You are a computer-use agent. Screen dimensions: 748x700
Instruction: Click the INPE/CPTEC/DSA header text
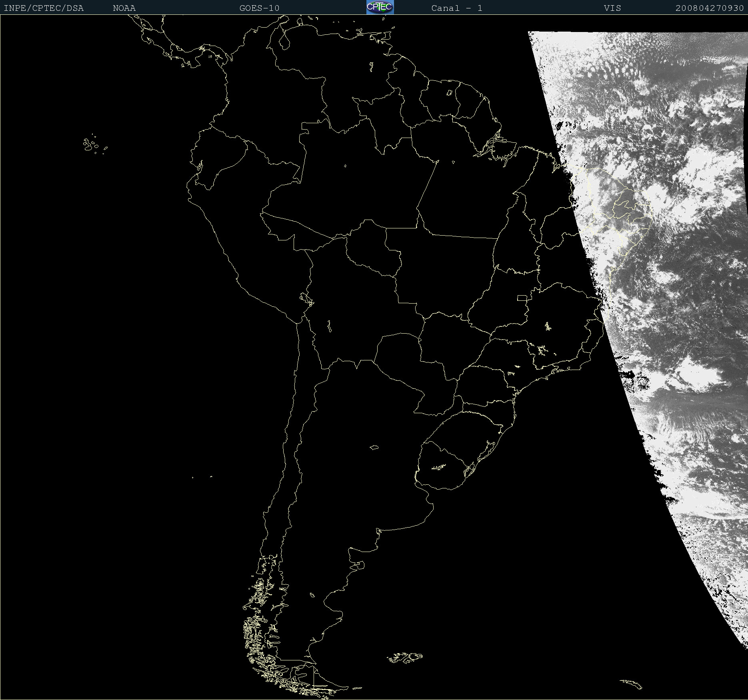44,8
